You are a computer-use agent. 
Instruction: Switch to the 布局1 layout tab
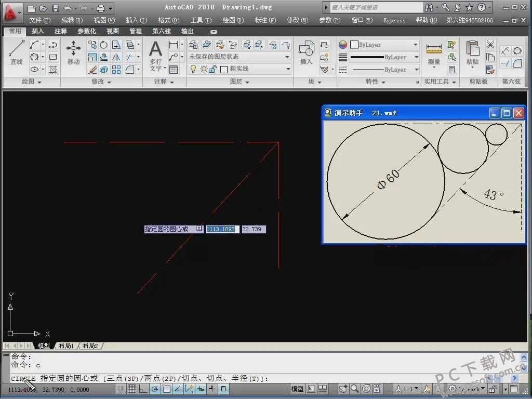[66, 345]
